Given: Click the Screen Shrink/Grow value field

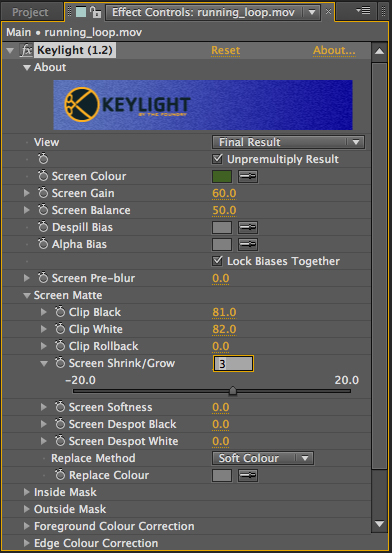Looking at the screenshot, I should pos(233,364).
